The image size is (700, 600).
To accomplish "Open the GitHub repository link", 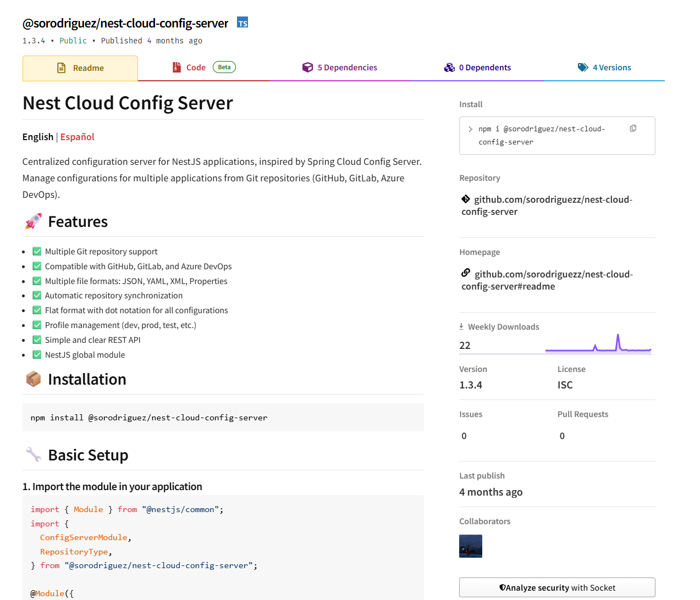I will click(547, 205).
